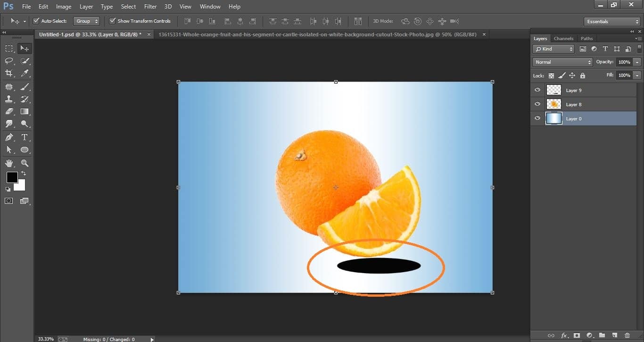Click the foreground color swatch
Image resolution: width=644 pixels, height=342 pixels.
click(x=12, y=178)
